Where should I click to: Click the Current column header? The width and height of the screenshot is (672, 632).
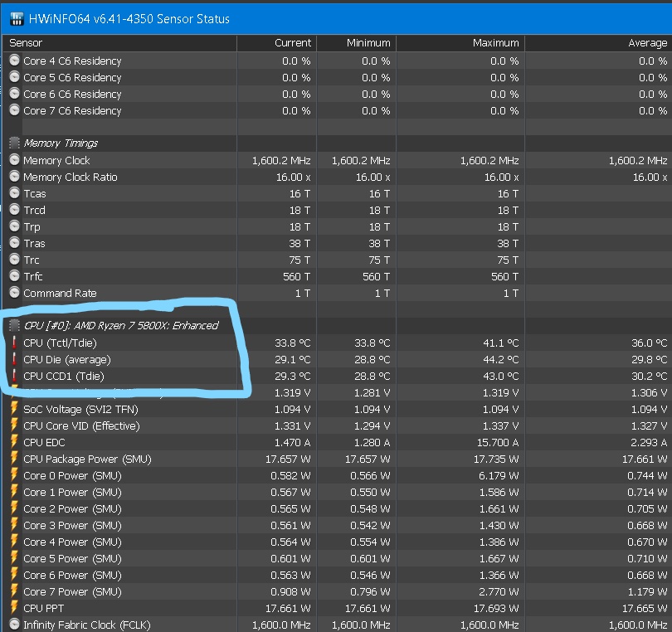(x=277, y=43)
